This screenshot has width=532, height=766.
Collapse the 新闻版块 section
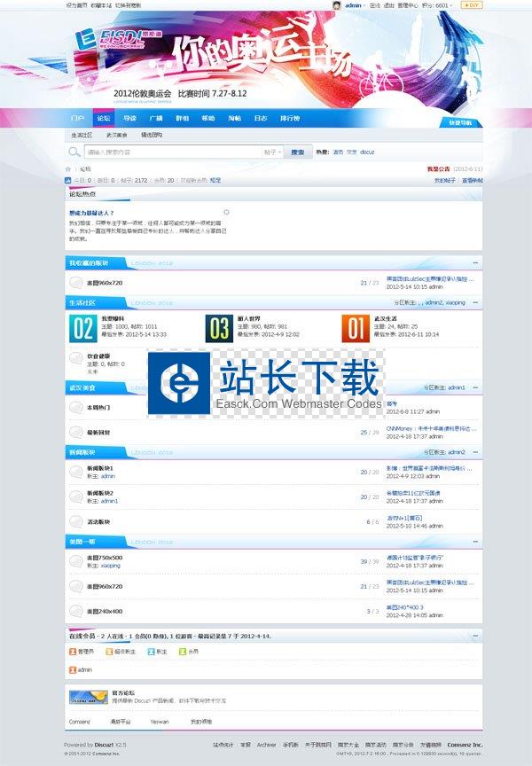point(475,452)
